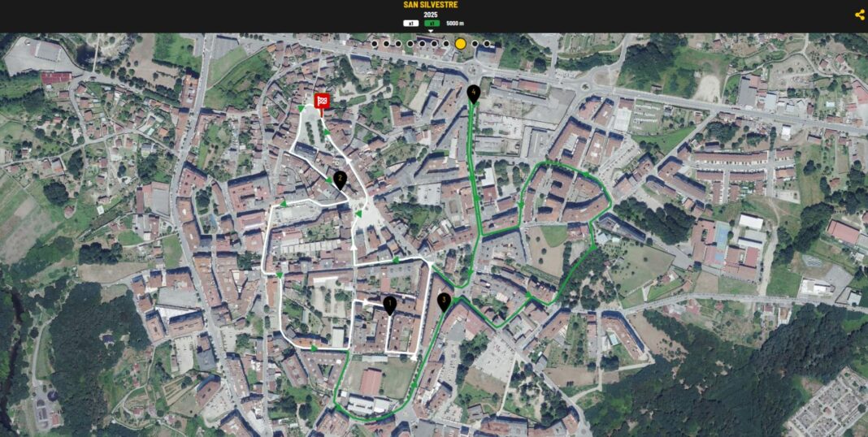Viewport: 868px width, 437px height.
Task: Click the red finish flag marker
Action: (x=322, y=102)
